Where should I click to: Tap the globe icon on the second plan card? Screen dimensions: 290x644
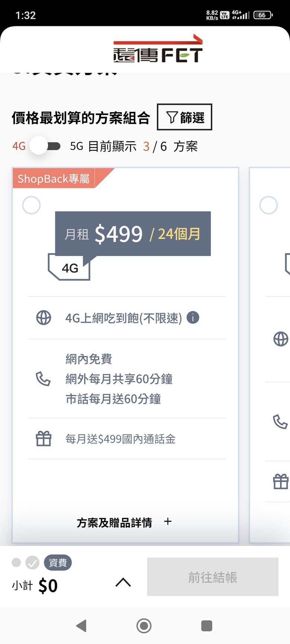click(281, 339)
